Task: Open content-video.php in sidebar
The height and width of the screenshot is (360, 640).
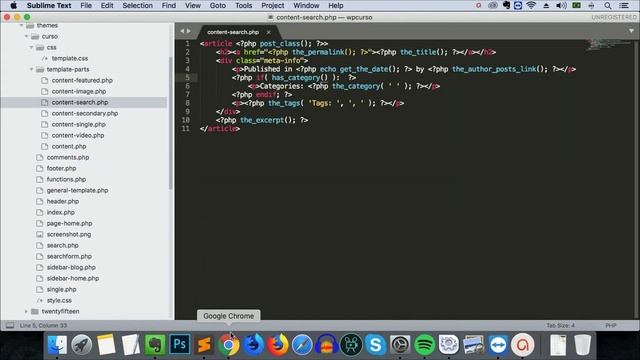Action: [x=78, y=136]
